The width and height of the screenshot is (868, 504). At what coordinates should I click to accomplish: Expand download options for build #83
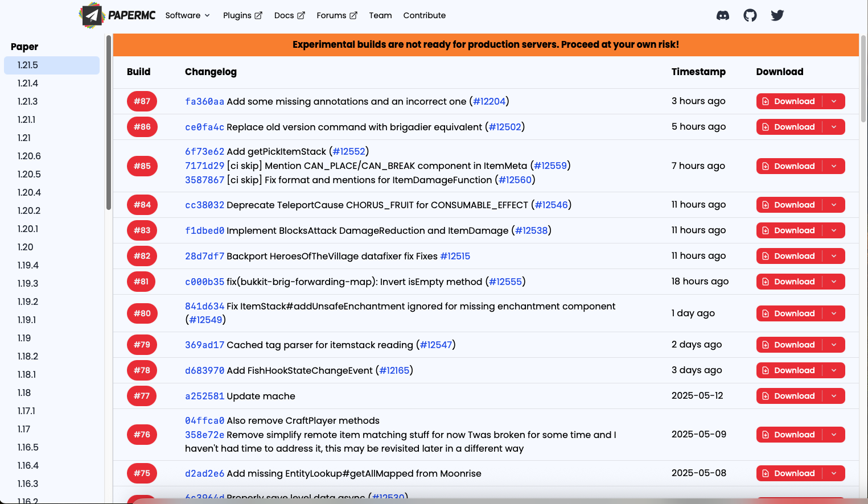pyautogui.click(x=834, y=230)
